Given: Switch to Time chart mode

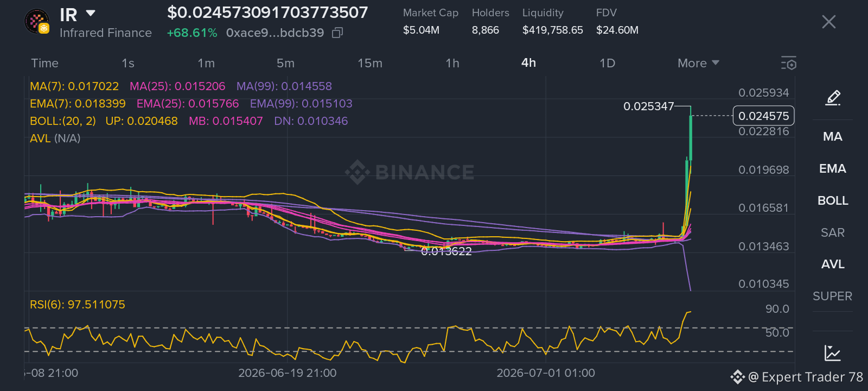Looking at the screenshot, I should pyautogui.click(x=44, y=63).
